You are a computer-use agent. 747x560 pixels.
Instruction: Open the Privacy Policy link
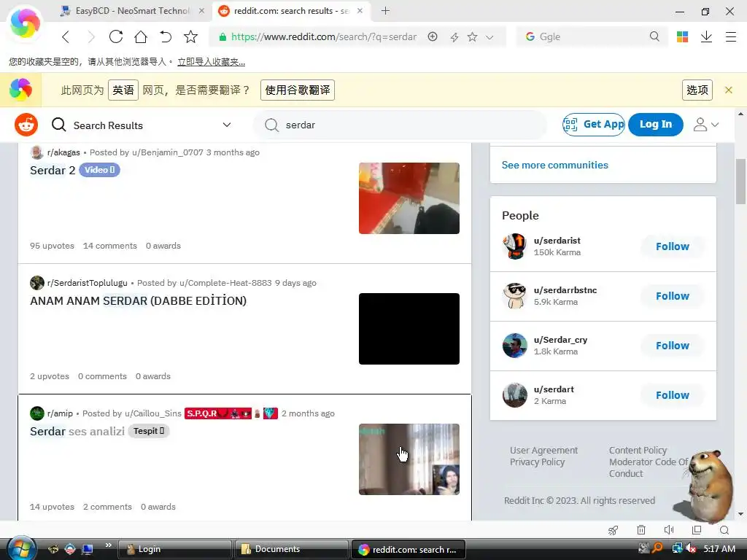[x=537, y=462]
